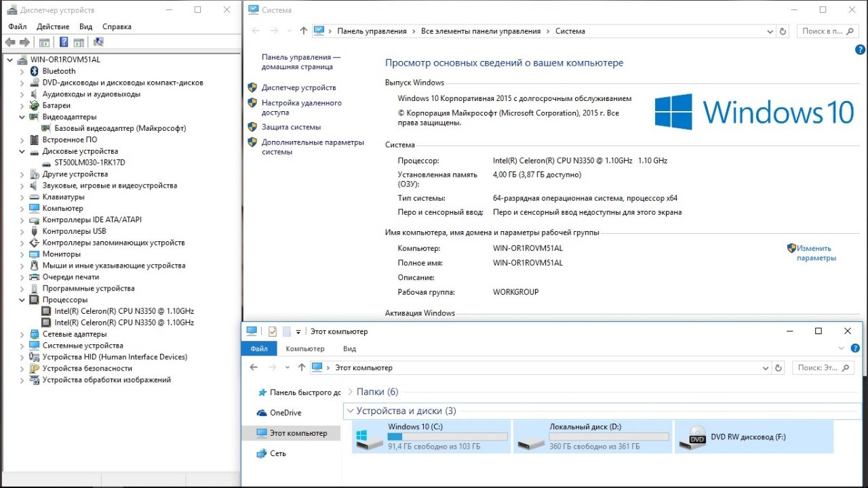The width and height of the screenshot is (868, 488).
Task: Click Все элементы панели управления breadcrumb
Action: 481,31
